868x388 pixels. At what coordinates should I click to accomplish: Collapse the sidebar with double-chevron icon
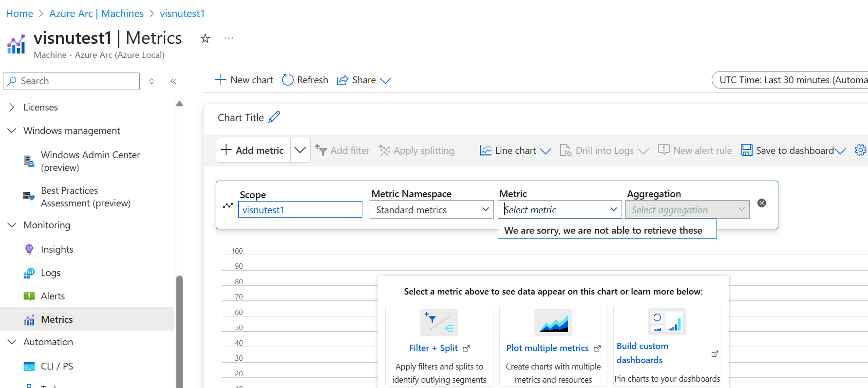click(x=173, y=81)
